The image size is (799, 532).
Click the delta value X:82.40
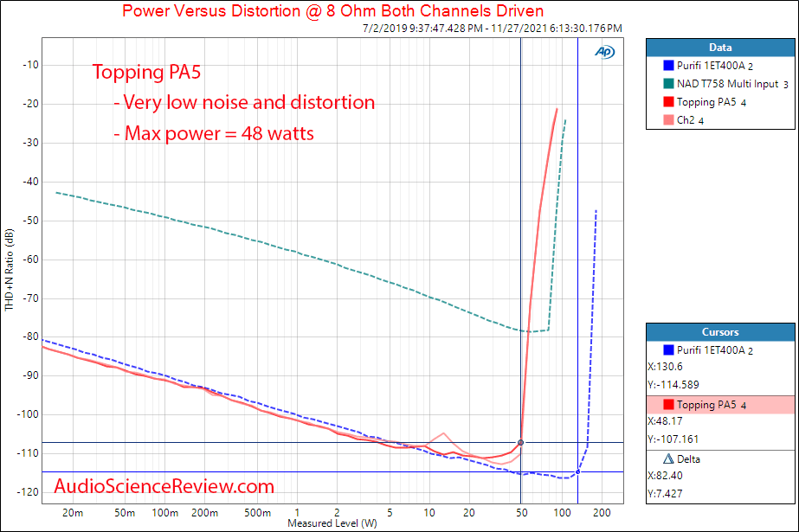pyautogui.click(x=665, y=476)
